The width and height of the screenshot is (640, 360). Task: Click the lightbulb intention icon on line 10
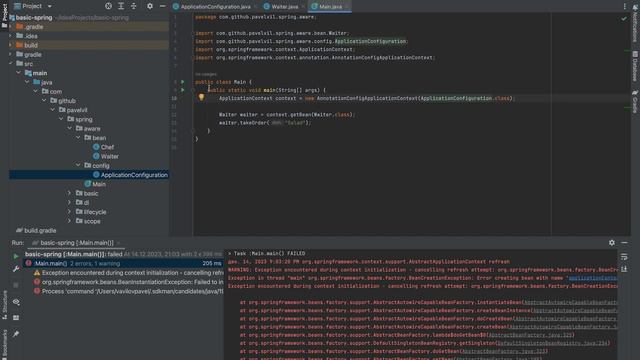coord(201,97)
